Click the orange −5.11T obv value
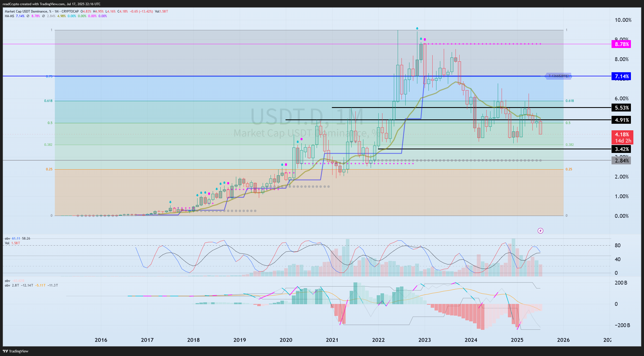Image resolution: width=644 pixels, height=356 pixels. [40, 285]
